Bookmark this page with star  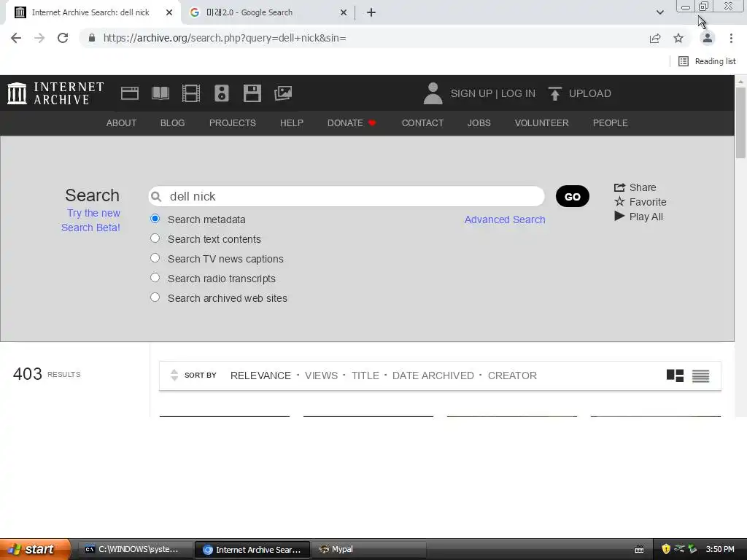[x=678, y=38]
